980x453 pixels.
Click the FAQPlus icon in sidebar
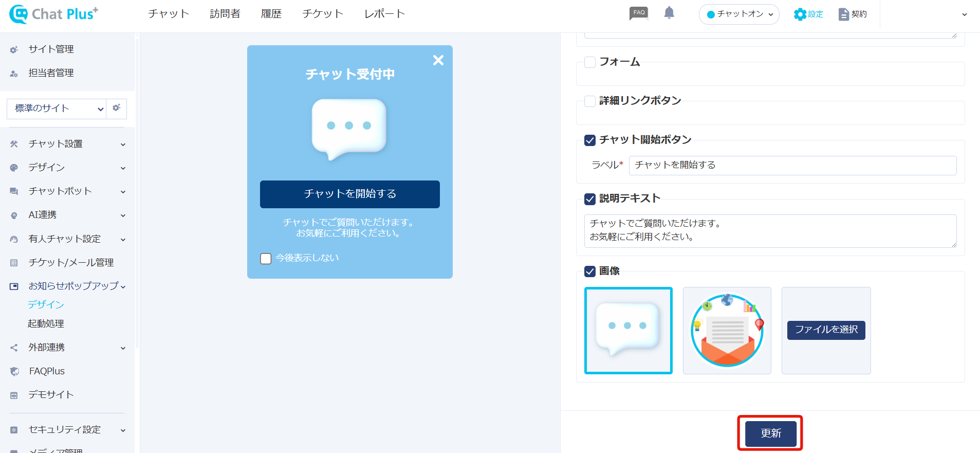coord(14,371)
